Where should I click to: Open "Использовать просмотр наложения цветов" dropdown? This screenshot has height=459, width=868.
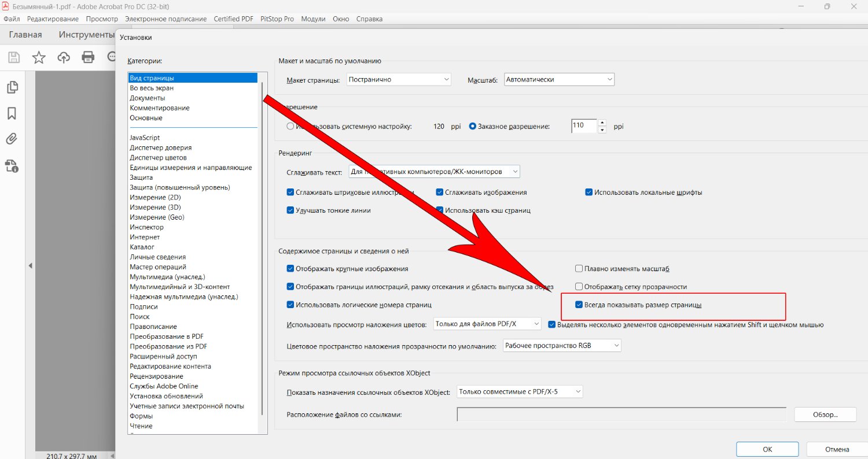pos(487,324)
